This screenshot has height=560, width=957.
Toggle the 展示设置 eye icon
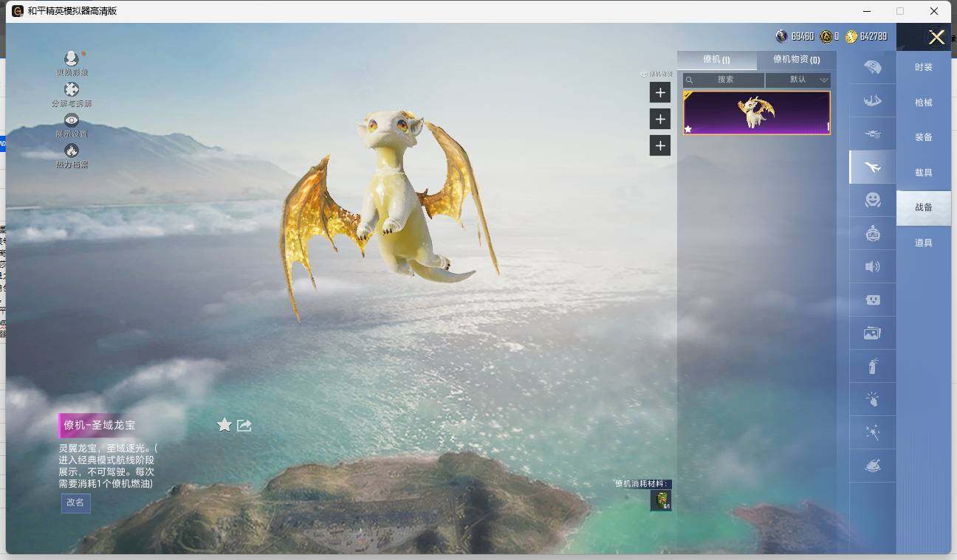(72, 120)
